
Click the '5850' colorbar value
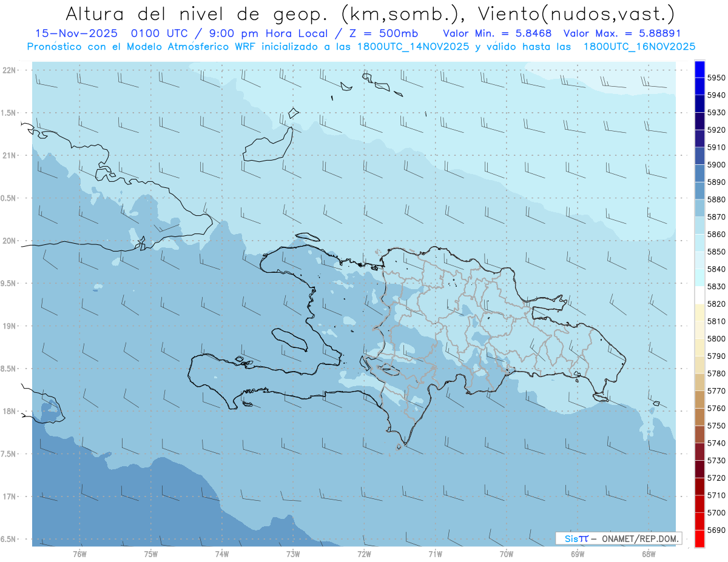(716, 252)
